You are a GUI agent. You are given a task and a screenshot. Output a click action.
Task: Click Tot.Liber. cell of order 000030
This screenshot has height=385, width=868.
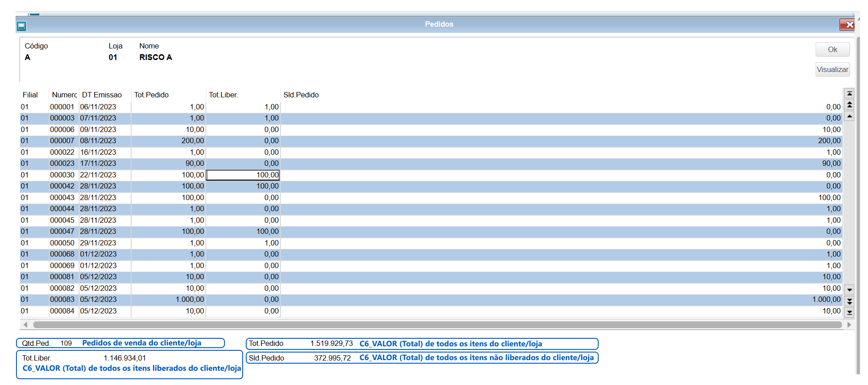243,175
